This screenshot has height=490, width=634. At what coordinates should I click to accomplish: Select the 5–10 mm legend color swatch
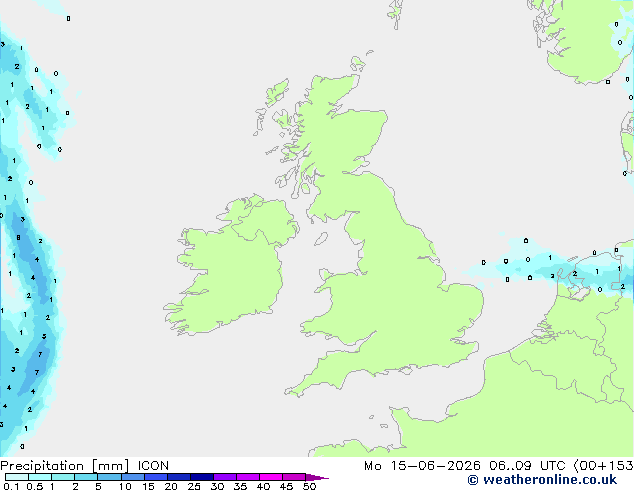[110, 477]
